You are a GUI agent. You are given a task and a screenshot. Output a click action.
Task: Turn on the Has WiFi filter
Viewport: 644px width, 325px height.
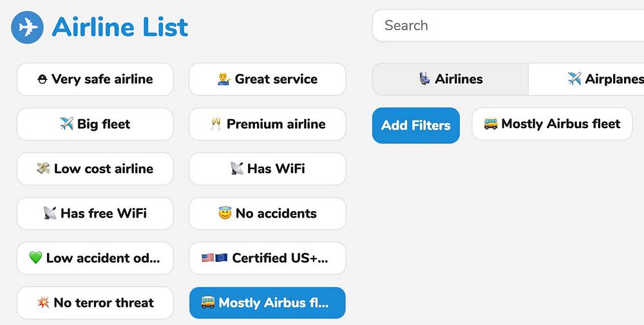point(267,169)
